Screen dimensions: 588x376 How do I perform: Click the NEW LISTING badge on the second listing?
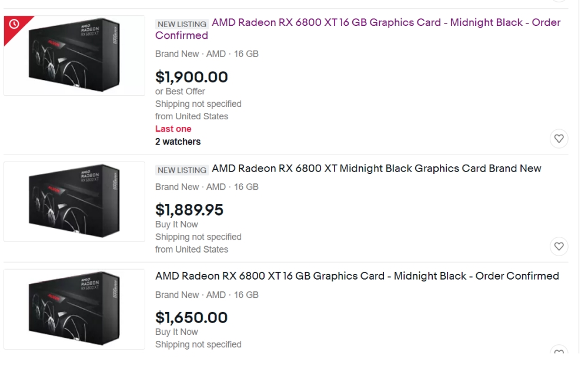pos(181,169)
